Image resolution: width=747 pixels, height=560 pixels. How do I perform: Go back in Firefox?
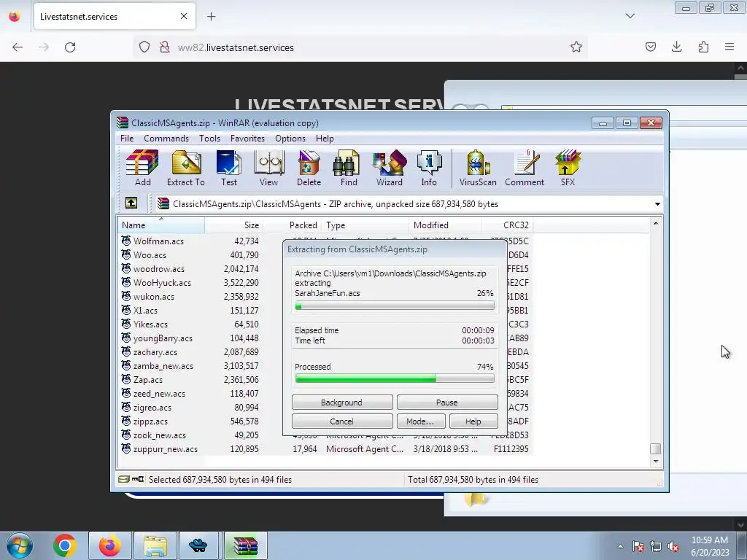click(18, 47)
